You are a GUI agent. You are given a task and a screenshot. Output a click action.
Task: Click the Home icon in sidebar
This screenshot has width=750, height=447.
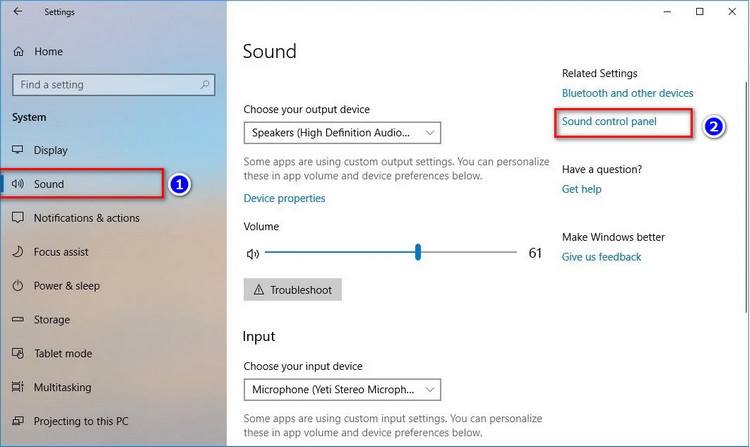pos(18,51)
